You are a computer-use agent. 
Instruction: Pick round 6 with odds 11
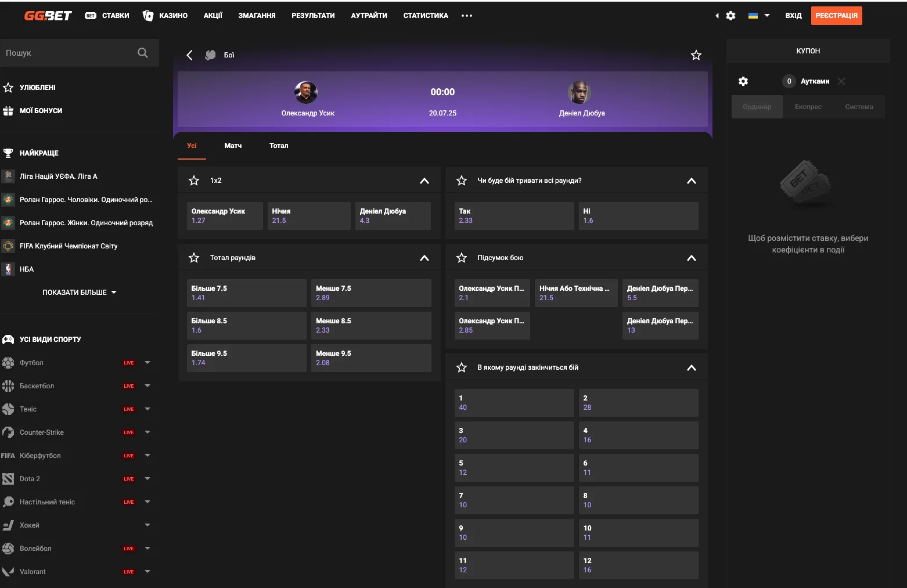[638, 468]
